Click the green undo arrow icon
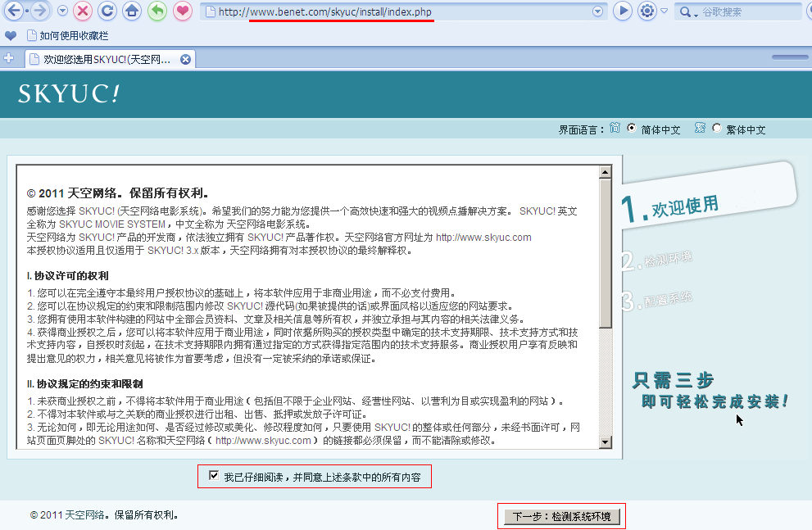This screenshot has height=530, width=812. 157,11
